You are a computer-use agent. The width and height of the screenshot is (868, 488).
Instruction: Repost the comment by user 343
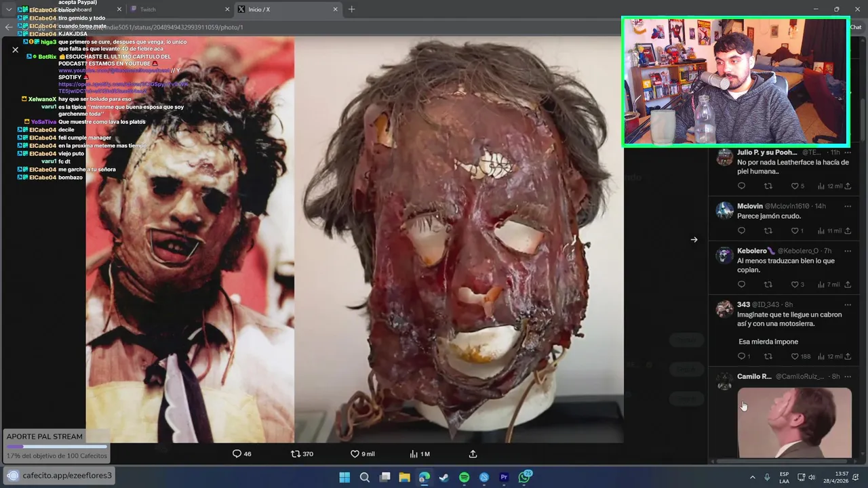coord(768,357)
